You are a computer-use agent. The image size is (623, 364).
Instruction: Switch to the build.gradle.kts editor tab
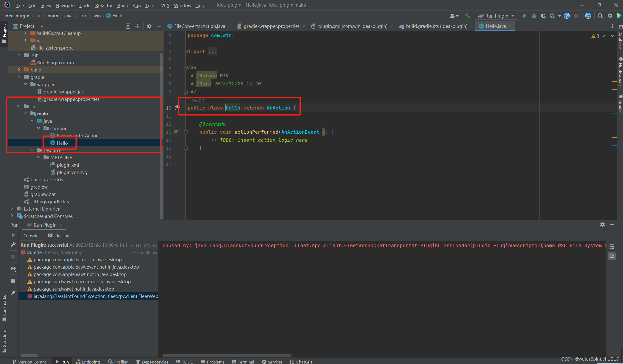(x=436, y=26)
